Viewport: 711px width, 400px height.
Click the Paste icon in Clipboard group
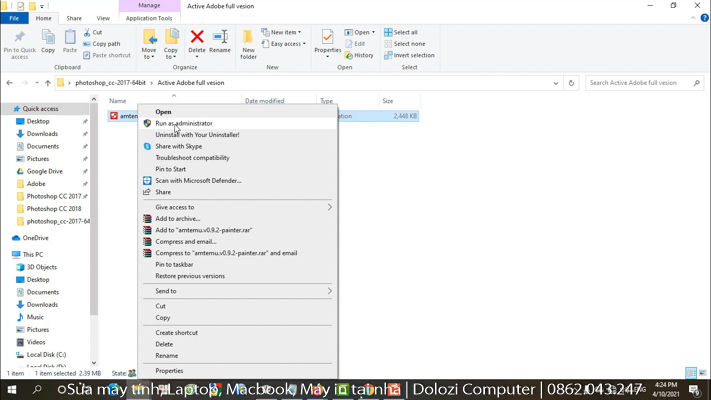[70, 39]
